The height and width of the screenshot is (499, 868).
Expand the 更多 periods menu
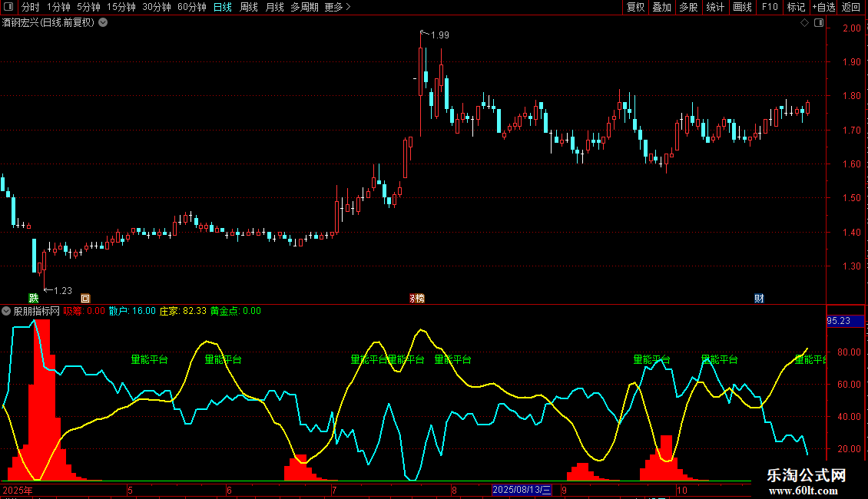337,7
